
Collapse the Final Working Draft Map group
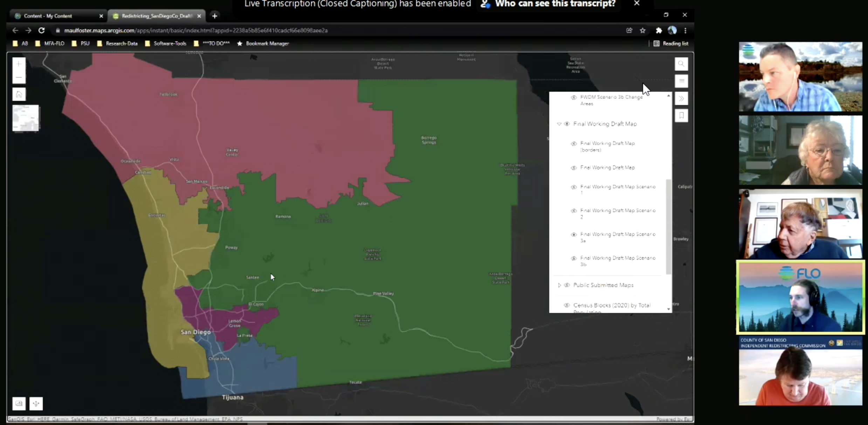[x=559, y=124]
